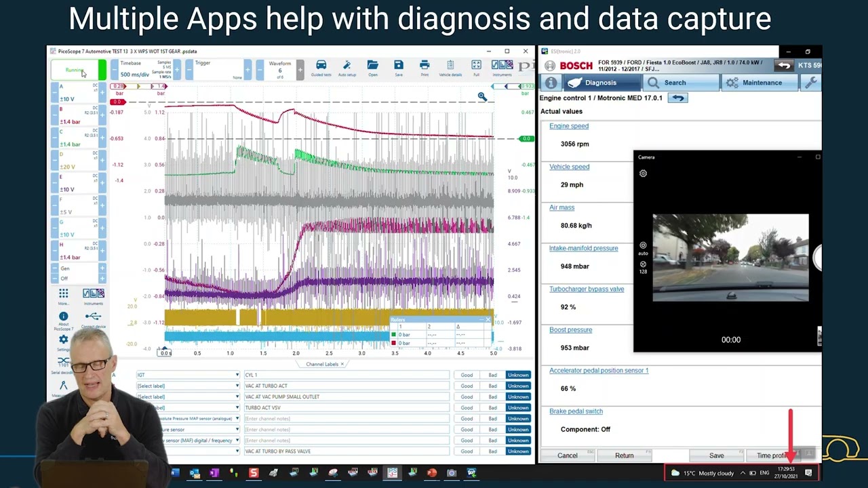Open the wrench tools tab in Bosch ESI

810,83
